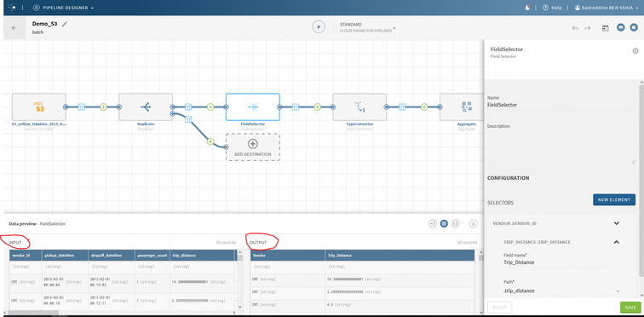Select the Aggregate node
The width and height of the screenshot is (644, 317).
(462, 107)
